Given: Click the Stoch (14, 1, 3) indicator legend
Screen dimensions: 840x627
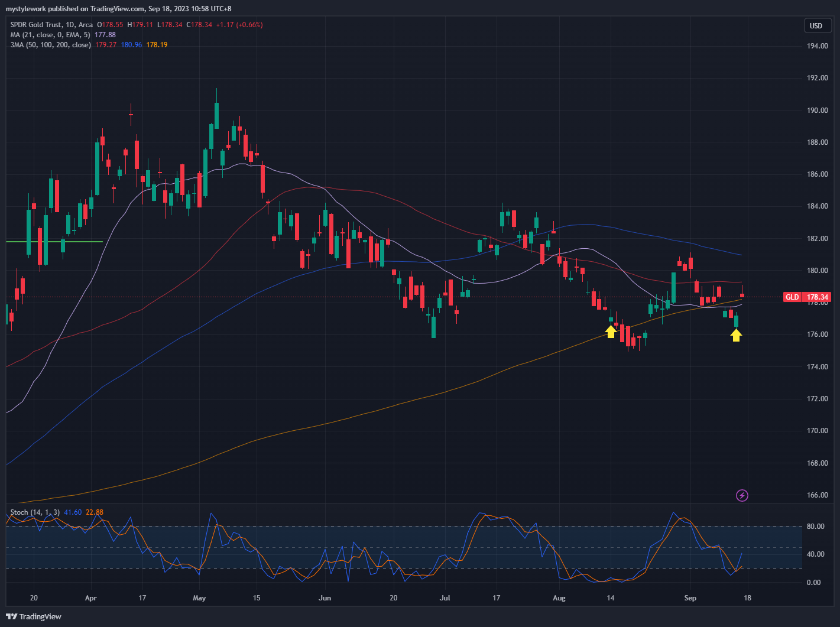Looking at the screenshot, I should pos(35,512).
